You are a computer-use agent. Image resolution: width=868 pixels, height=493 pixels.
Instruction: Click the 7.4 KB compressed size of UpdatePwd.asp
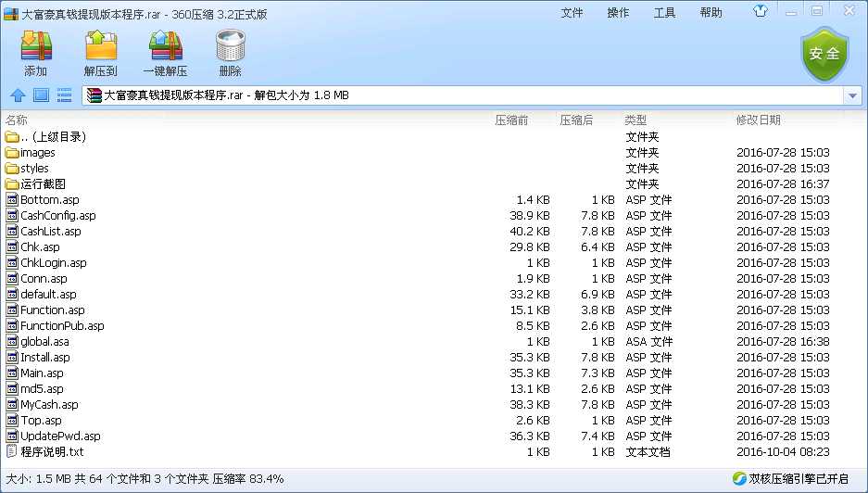coord(598,436)
